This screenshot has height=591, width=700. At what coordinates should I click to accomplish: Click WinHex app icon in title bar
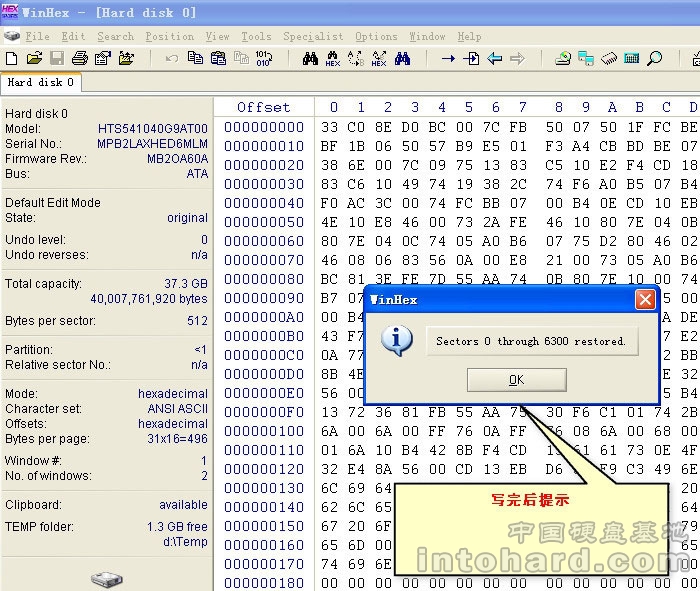[10, 12]
